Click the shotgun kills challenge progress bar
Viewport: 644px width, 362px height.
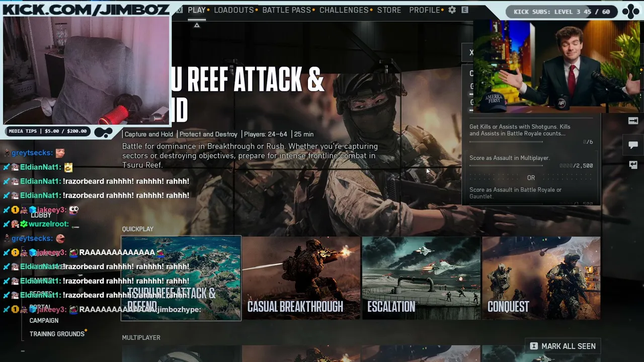tap(506, 142)
